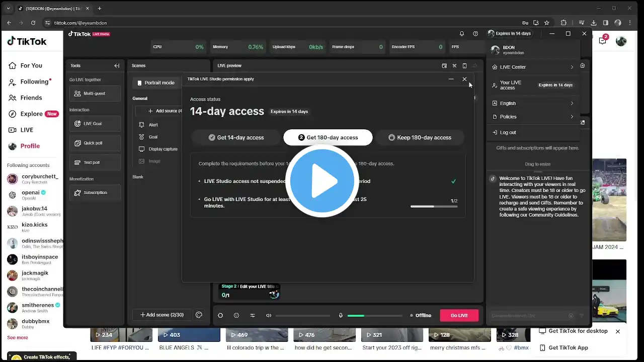Image resolution: width=644 pixels, height=362 pixels.
Task: Expand the English language submenu
Action: [533, 103]
